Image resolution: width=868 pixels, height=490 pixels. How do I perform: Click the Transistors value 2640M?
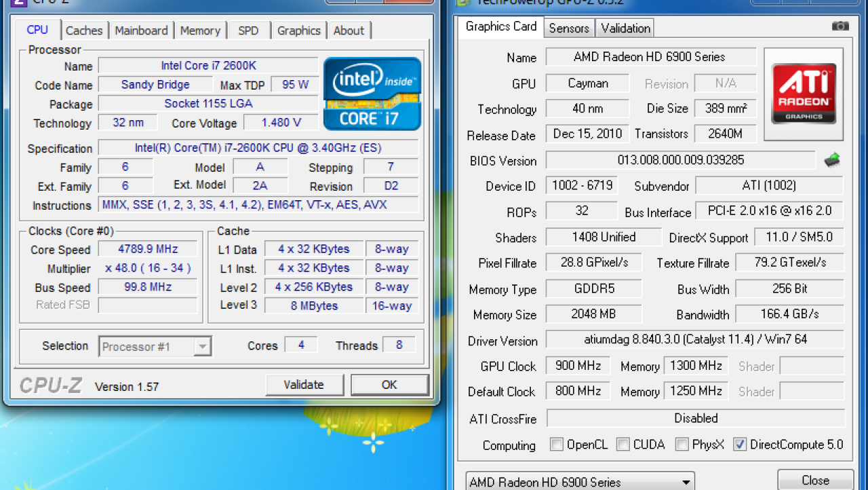725,134
